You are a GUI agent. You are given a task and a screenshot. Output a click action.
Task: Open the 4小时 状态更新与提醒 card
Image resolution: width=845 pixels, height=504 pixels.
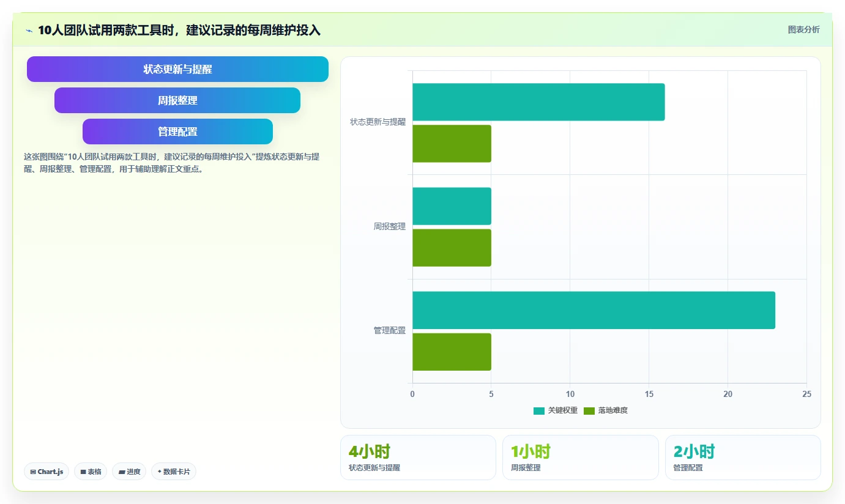pyautogui.click(x=418, y=458)
